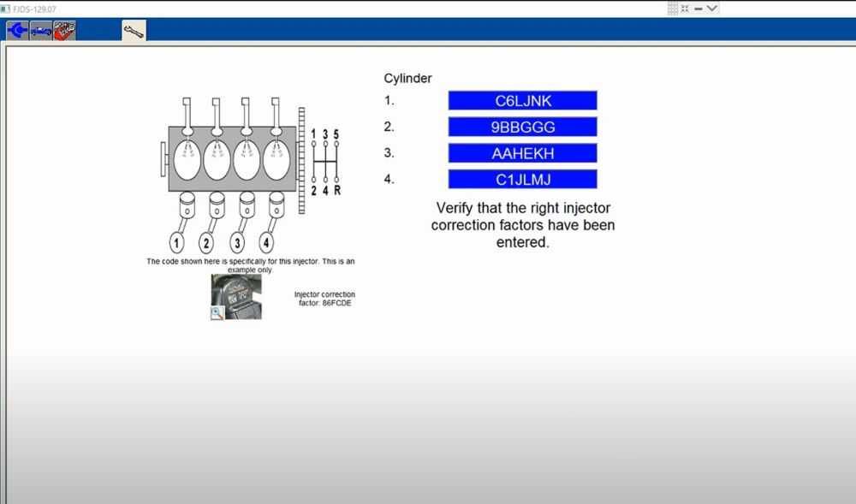Expand the chevron dropdown in title bar
The width and height of the screenshot is (856, 504).
click(x=712, y=9)
